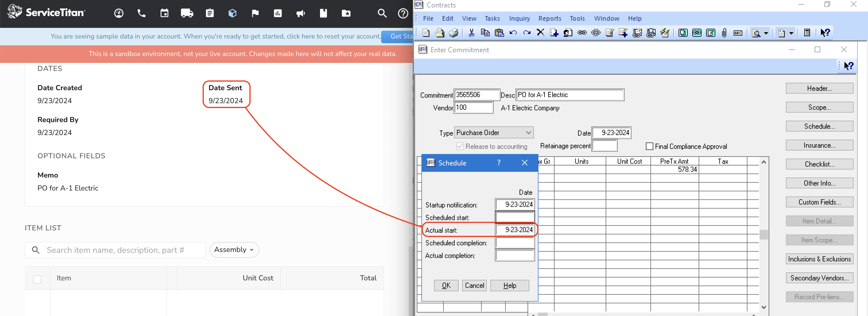Open the ServiceTitan marketing megaphone icon

(301, 13)
